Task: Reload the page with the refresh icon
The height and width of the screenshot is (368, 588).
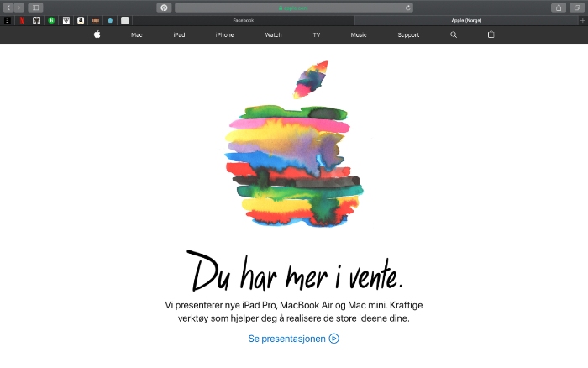Action: click(407, 8)
